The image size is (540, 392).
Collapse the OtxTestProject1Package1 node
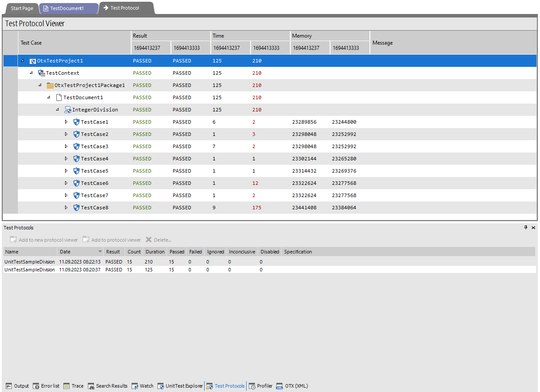click(x=40, y=85)
